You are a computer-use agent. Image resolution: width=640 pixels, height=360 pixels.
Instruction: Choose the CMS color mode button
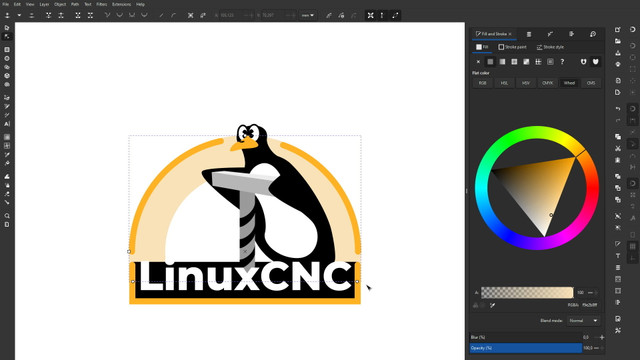coord(591,83)
